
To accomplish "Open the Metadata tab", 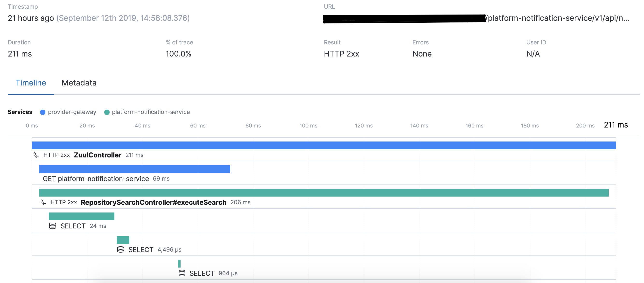I will click(x=79, y=83).
